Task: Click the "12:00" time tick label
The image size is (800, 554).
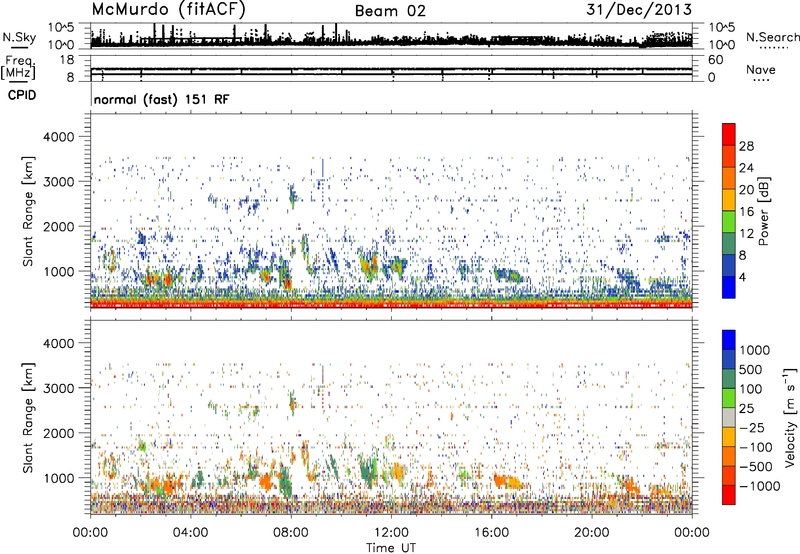Action: (x=391, y=533)
